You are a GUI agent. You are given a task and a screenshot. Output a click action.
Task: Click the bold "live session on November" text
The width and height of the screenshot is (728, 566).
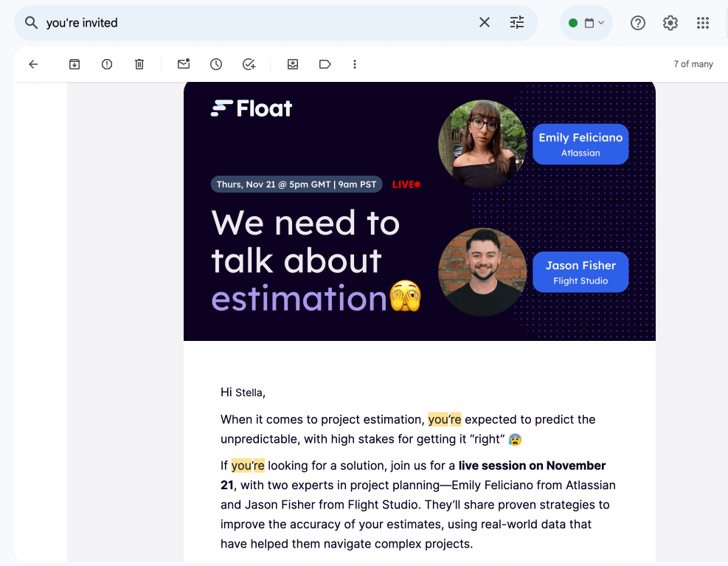coord(532,466)
